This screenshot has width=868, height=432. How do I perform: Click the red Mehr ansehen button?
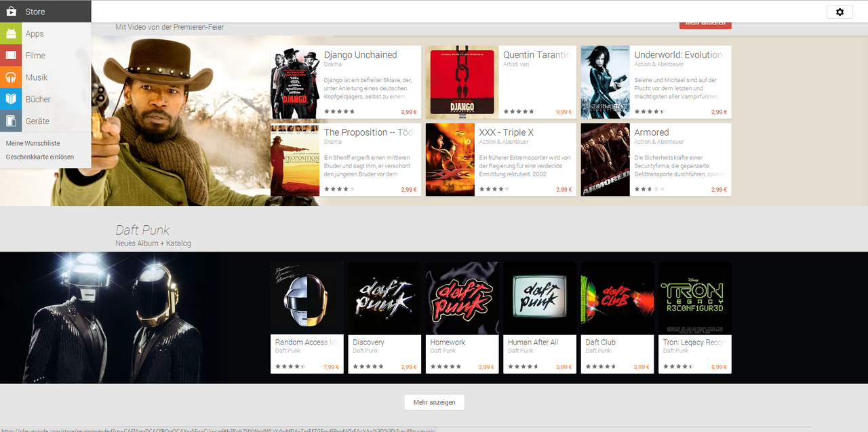click(x=705, y=24)
